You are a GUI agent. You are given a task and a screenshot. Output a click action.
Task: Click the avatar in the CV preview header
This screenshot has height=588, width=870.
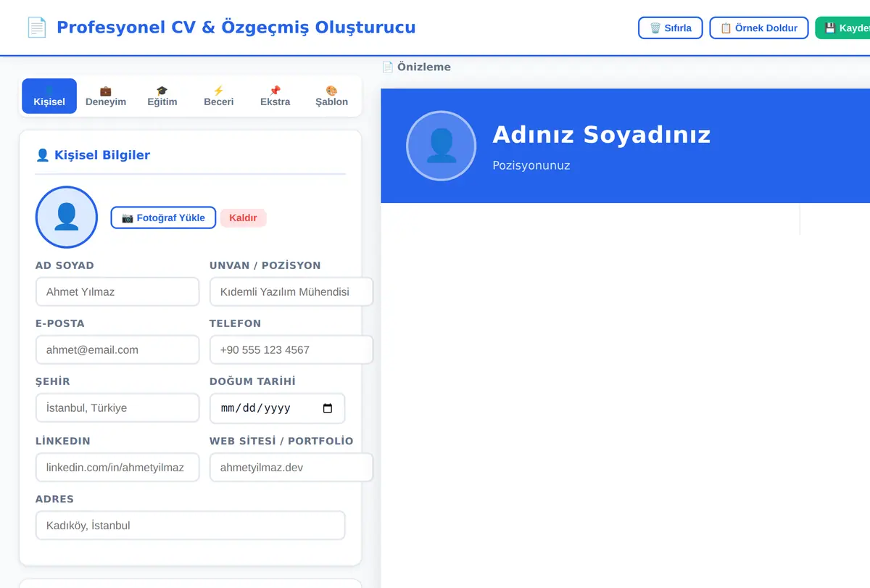[442, 146]
